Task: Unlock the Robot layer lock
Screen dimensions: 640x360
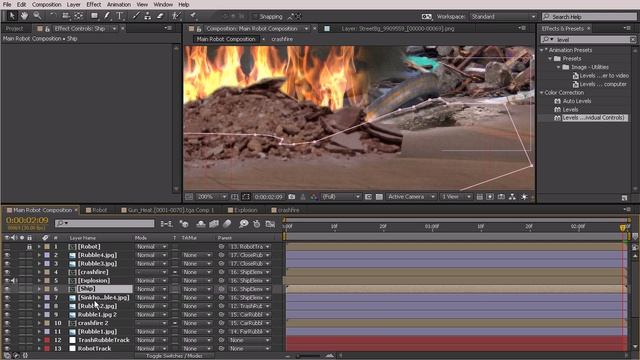Action: point(29,247)
